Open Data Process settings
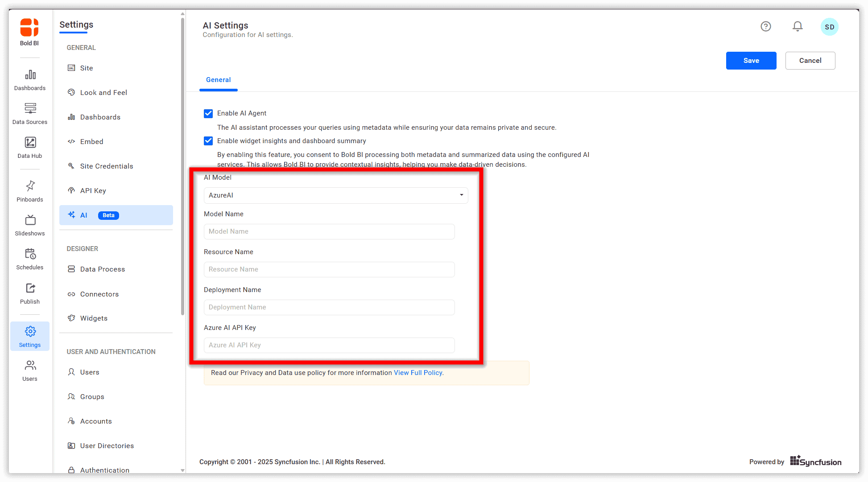This screenshot has height=482, width=868. pyautogui.click(x=116, y=269)
